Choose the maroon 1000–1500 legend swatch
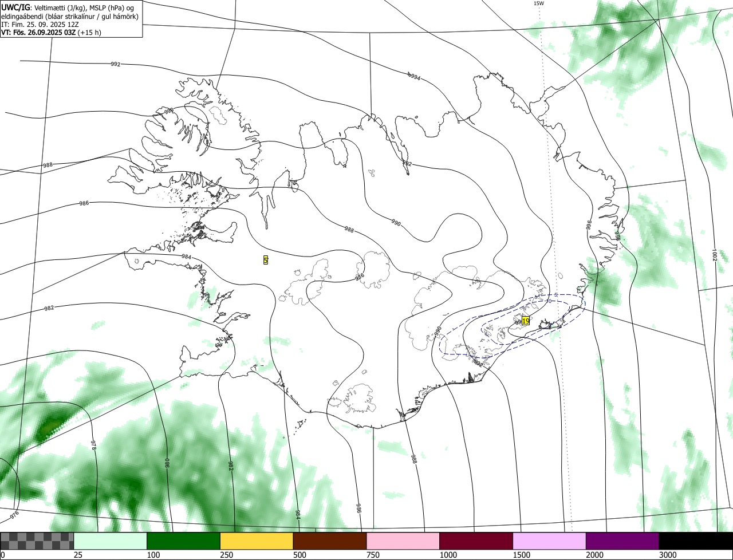The height and width of the screenshot is (560, 733). coord(476,541)
